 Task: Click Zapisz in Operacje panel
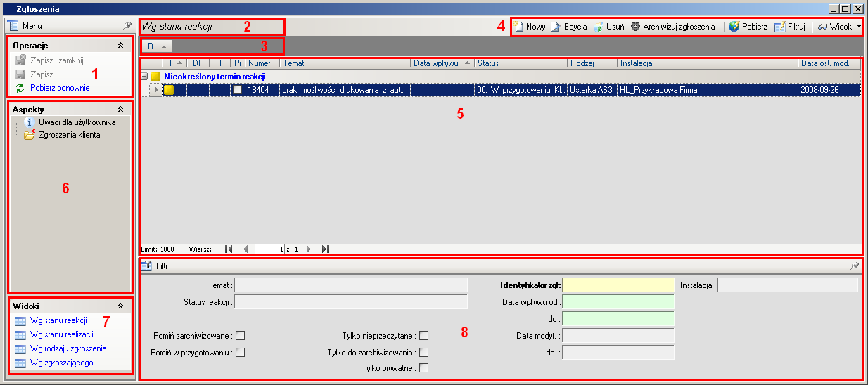tap(42, 74)
